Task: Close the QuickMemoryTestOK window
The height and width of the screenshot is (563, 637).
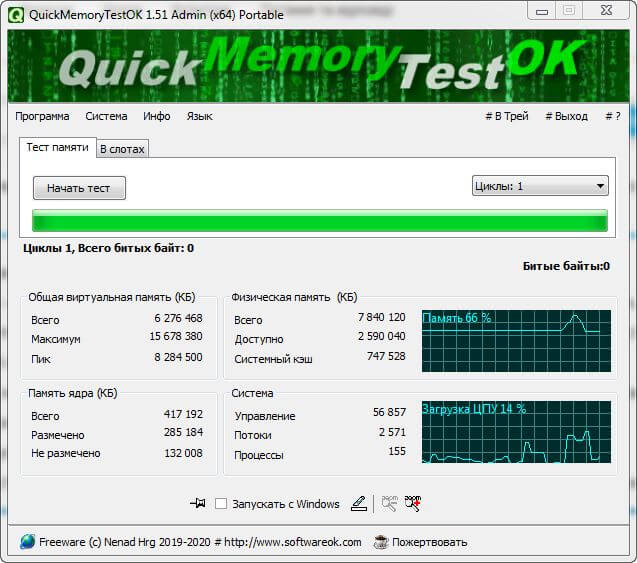Action: click(x=606, y=10)
